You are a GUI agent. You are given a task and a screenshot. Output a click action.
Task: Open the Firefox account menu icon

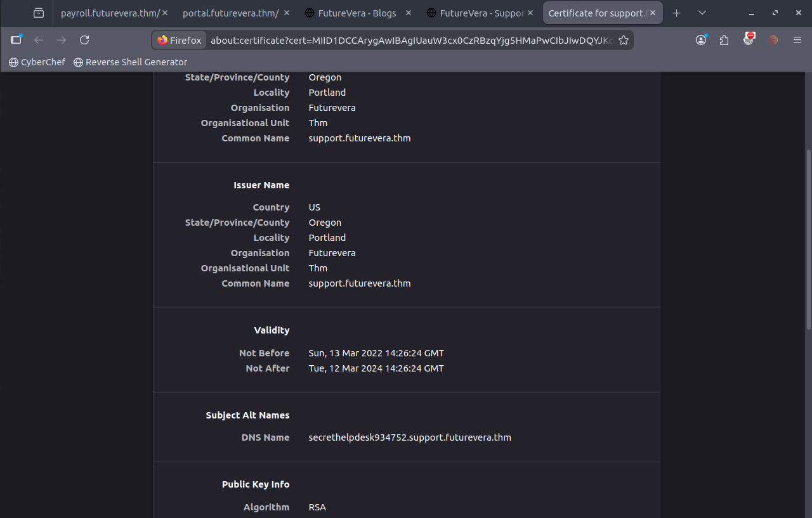(701, 40)
